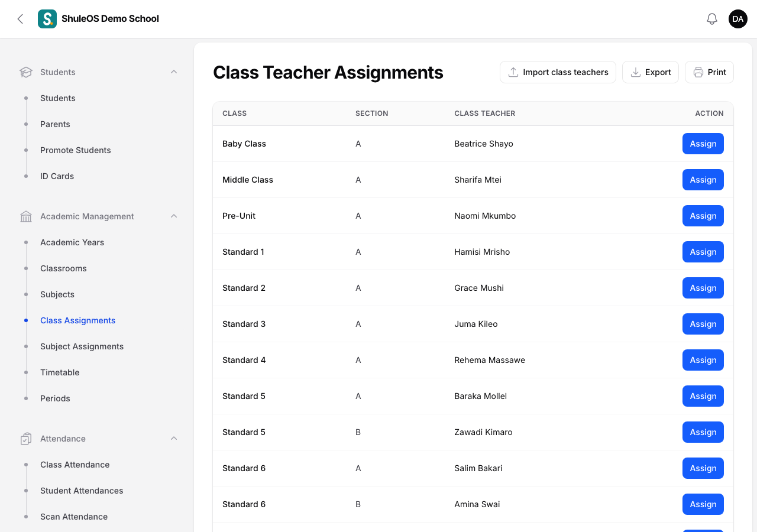Open Scan Attendance page
The width and height of the screenshot is (757, 532).
pos(74,517)
